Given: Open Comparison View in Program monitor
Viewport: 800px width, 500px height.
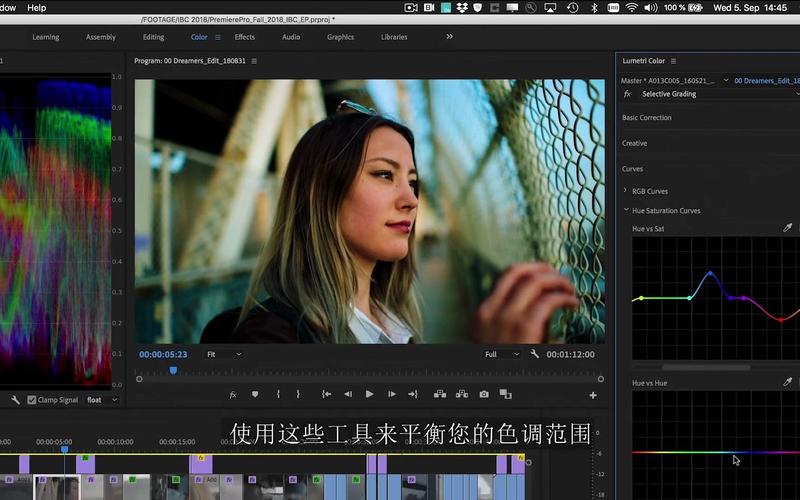Looking at the screenshot, I should (506, 394).
